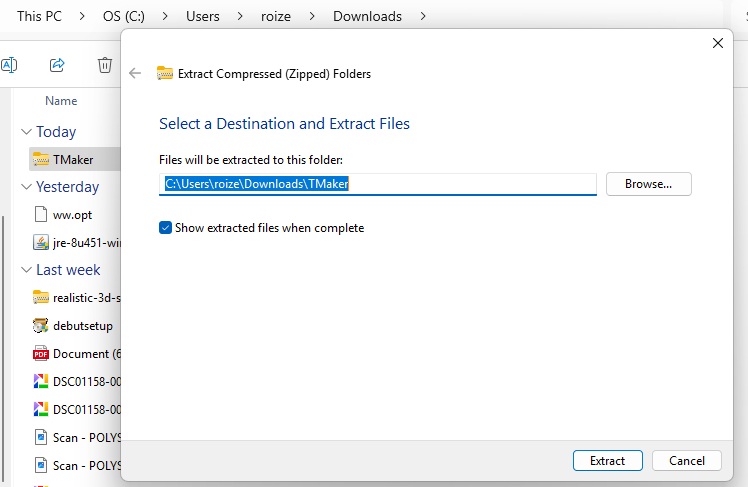Collapse the Last week group
The width and height of the screenshot is (748, 487).
tap(27, 269)
